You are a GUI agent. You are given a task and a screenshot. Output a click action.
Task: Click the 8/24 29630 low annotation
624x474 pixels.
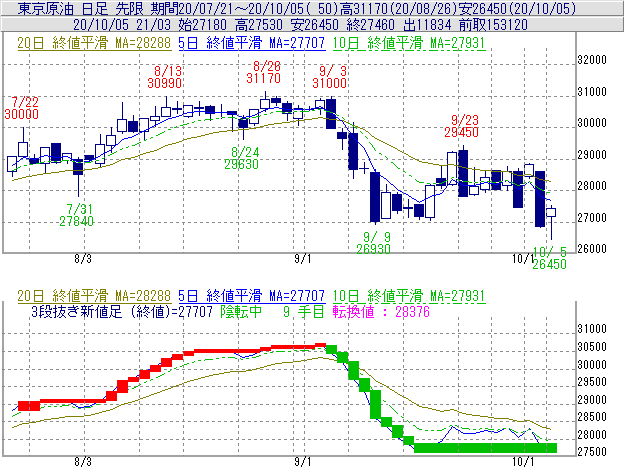point(242,158)
